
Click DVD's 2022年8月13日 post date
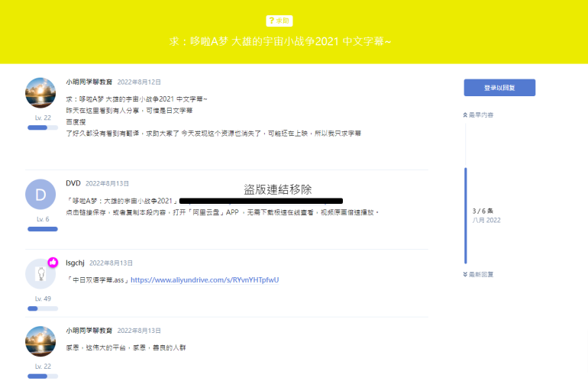[x=107, y=183]
